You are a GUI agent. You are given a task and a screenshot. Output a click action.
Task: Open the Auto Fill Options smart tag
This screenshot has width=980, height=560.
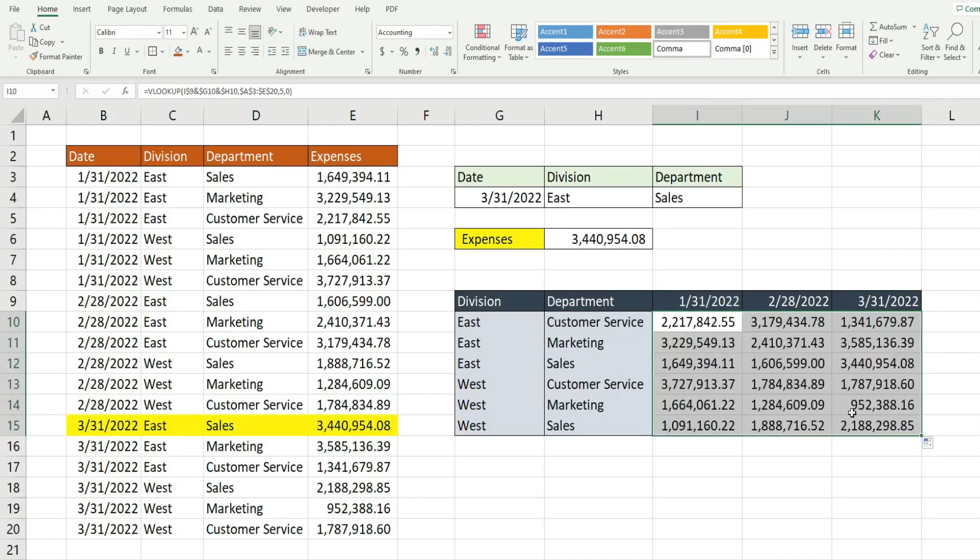pyautogui.click(x=928, y=443)
